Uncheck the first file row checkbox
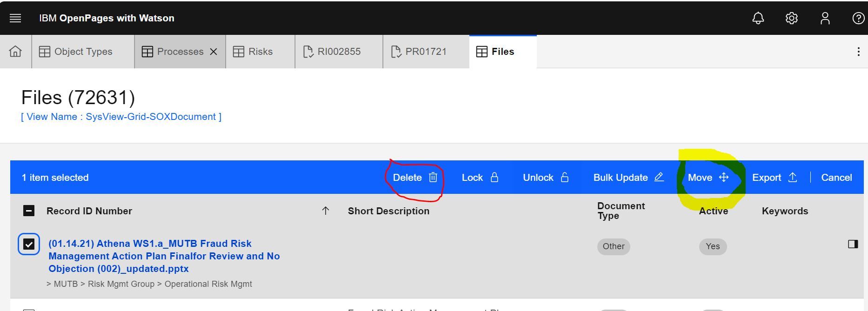The height and width of the screenshot is (311, 868). [29, 245]
